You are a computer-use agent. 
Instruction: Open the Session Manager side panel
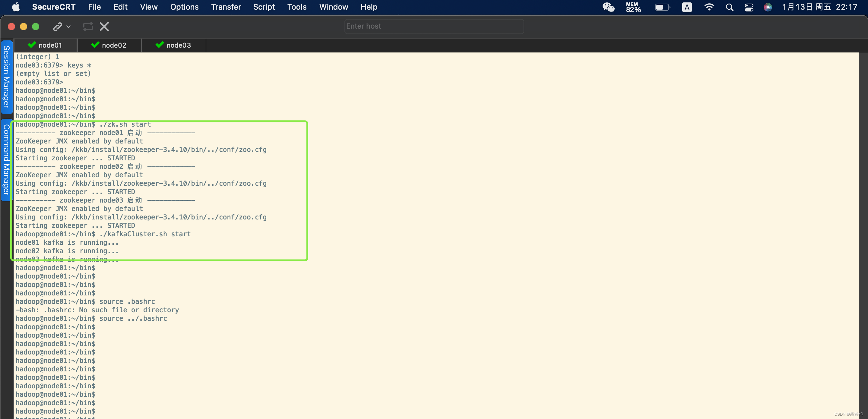pyautogui.click(x=6, y=77)
